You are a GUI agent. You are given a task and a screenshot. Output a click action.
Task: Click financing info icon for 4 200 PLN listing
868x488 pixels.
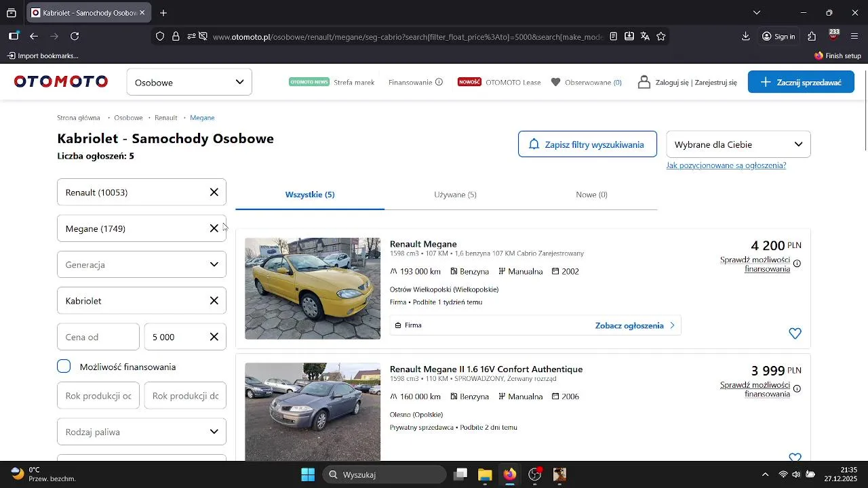click(x=797, y=264)
